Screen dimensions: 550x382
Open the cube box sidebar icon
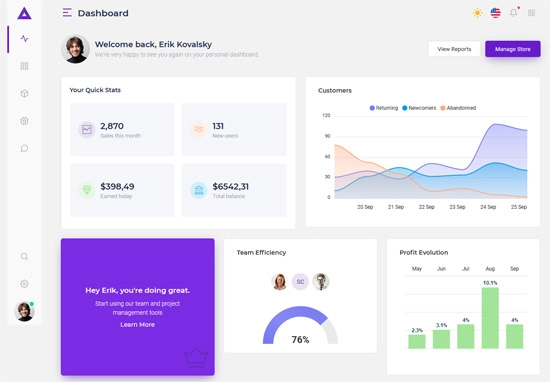pos(24,93)
